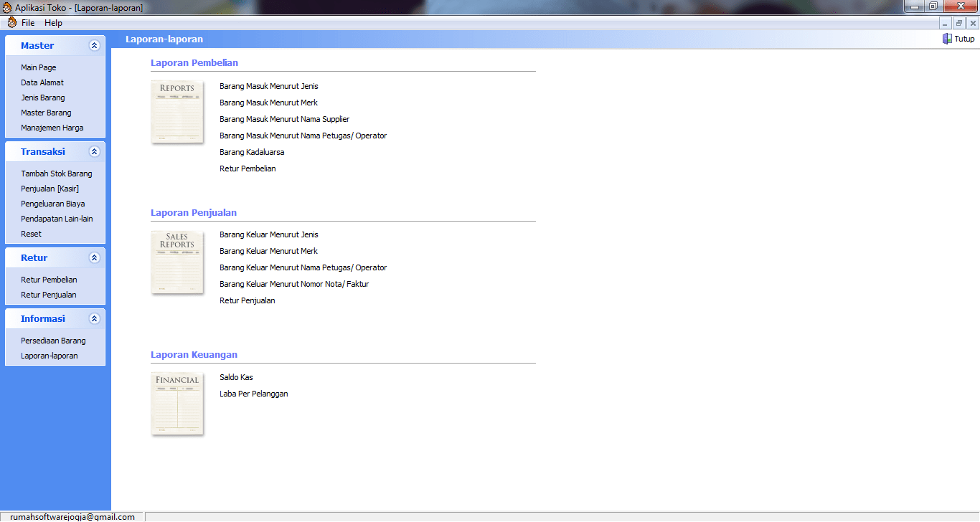Go to Penjualan [Kasir] in sidebar
Screen dimensions: 980x522
coord(50,189)
